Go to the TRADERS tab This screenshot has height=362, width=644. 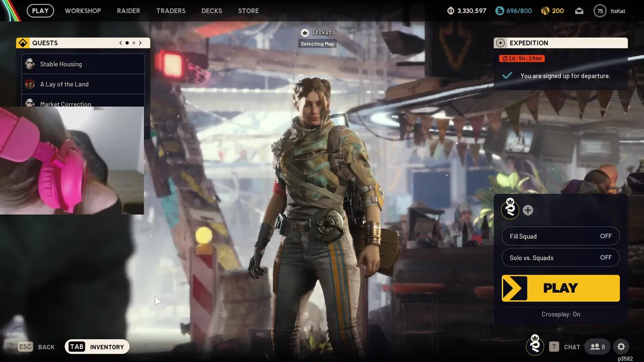point(171,11)
